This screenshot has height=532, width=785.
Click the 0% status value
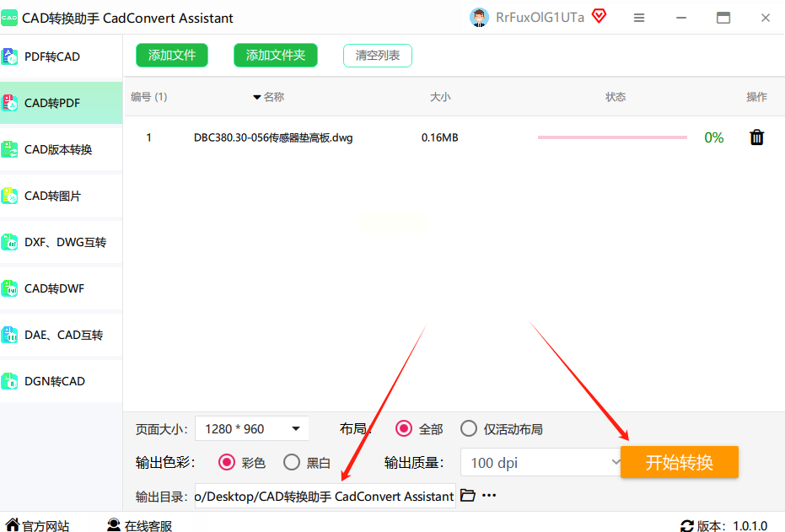tap(714, 137)
